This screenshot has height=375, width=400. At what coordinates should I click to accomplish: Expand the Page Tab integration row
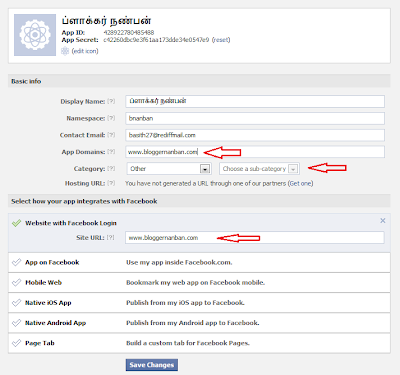point(199,343)
